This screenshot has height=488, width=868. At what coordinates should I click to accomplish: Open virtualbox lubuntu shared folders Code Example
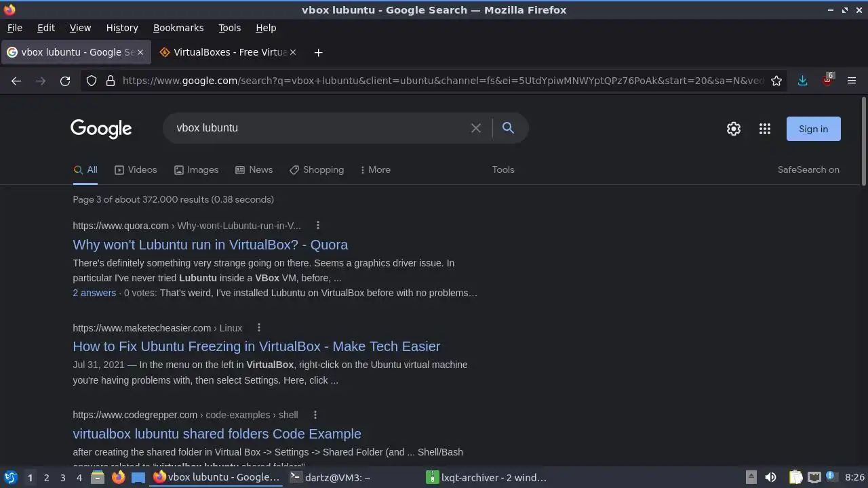217,434
